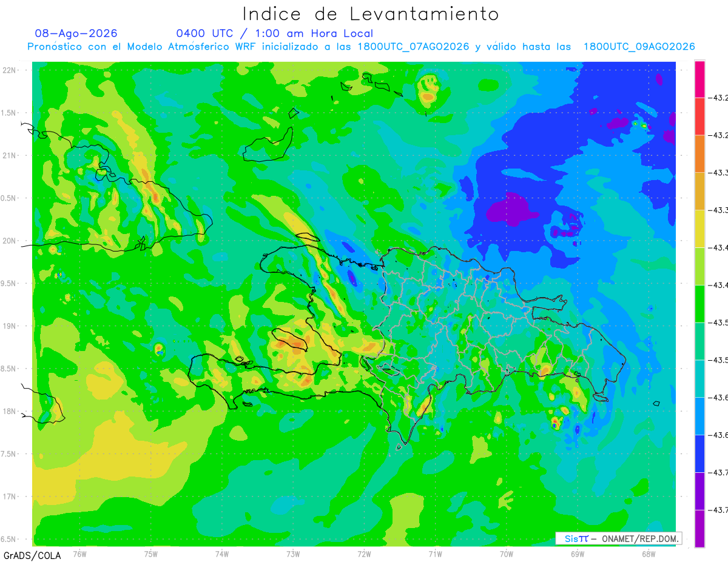Pick the red swatch in the color scale

[699, 116]
